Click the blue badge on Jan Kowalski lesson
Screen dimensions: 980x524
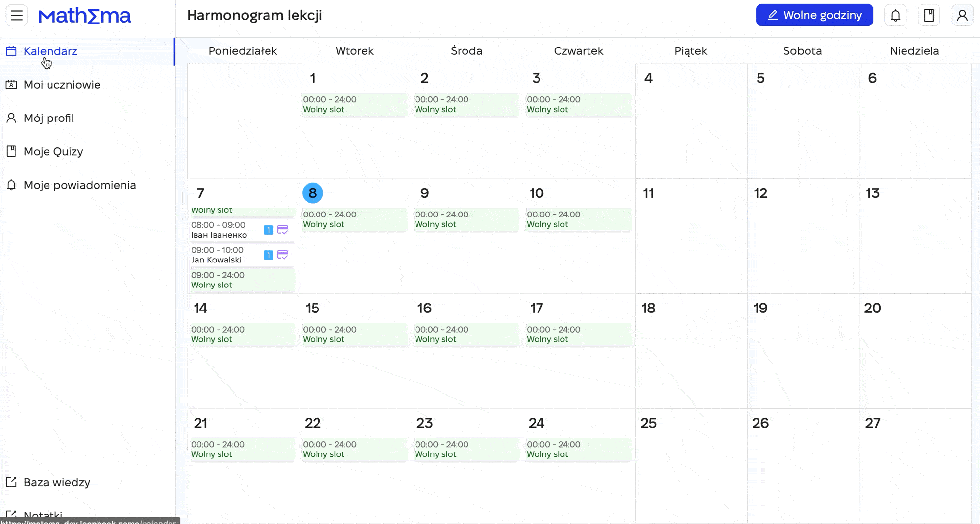click(x=268, y=255)
